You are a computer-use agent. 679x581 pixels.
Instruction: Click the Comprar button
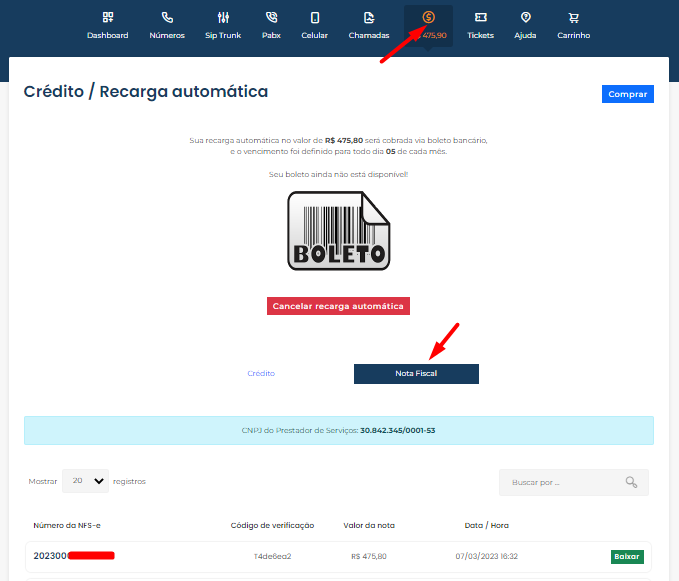pyautogui.click(x=627, y=94)
